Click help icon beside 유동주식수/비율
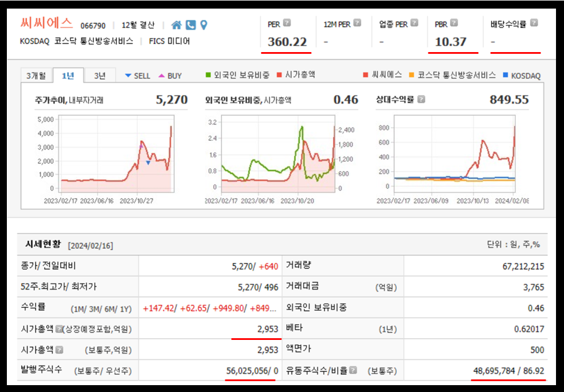Screen dimensions: 564x392 (354, 370)
